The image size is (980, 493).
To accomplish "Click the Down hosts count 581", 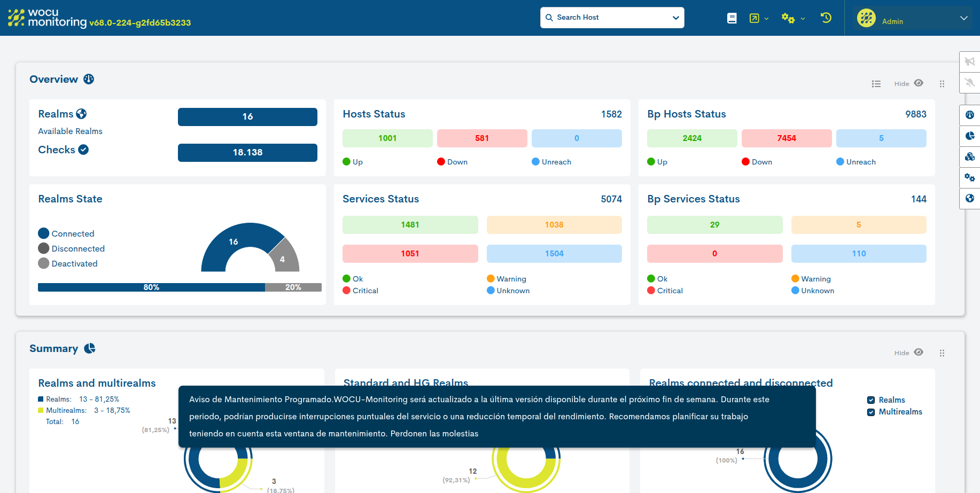I will [x=481, y=138].
